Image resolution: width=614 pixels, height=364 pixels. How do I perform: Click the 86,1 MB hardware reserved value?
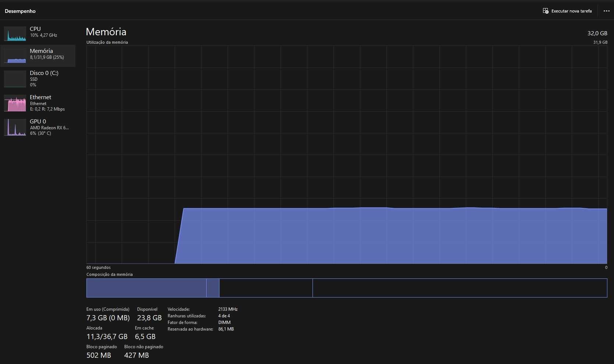click(226, 329)
